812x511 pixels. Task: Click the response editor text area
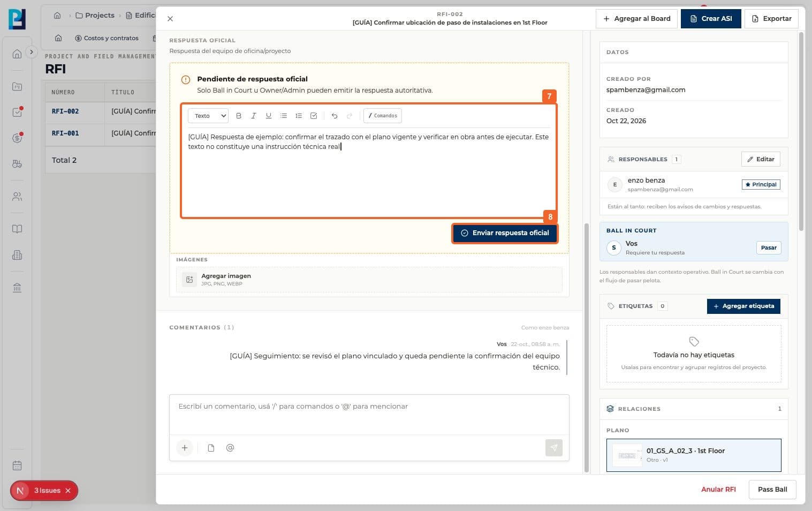[x=369, y=171]
